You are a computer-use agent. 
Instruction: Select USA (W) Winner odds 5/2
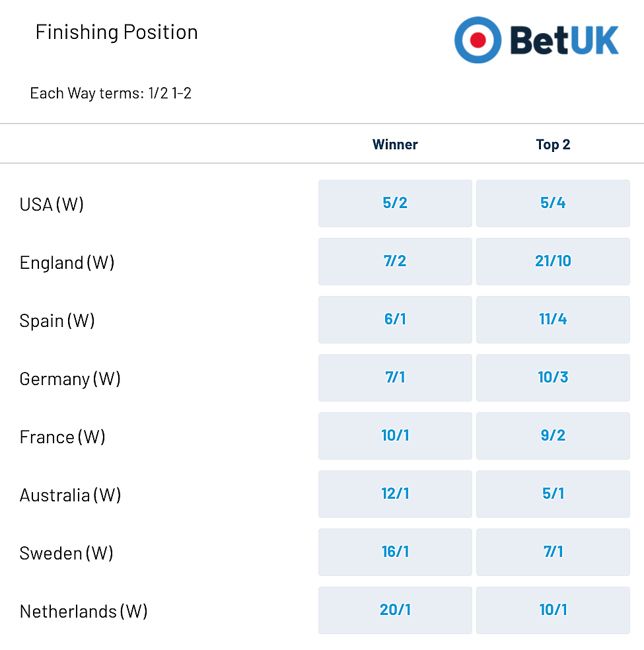point(395,203)
